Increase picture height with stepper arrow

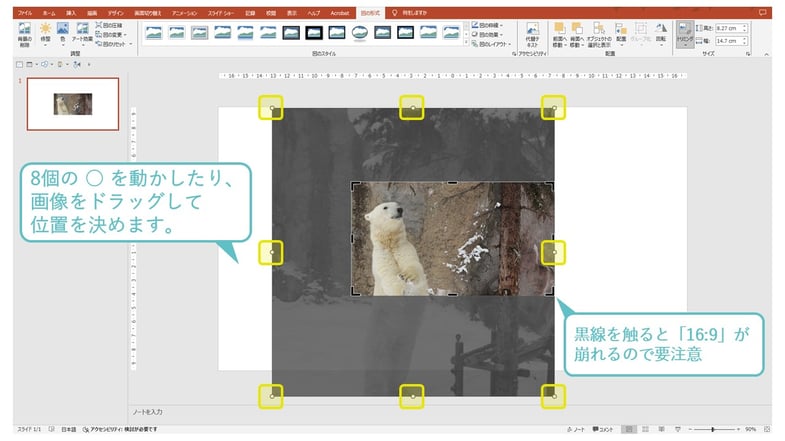(x=745, y=26)
